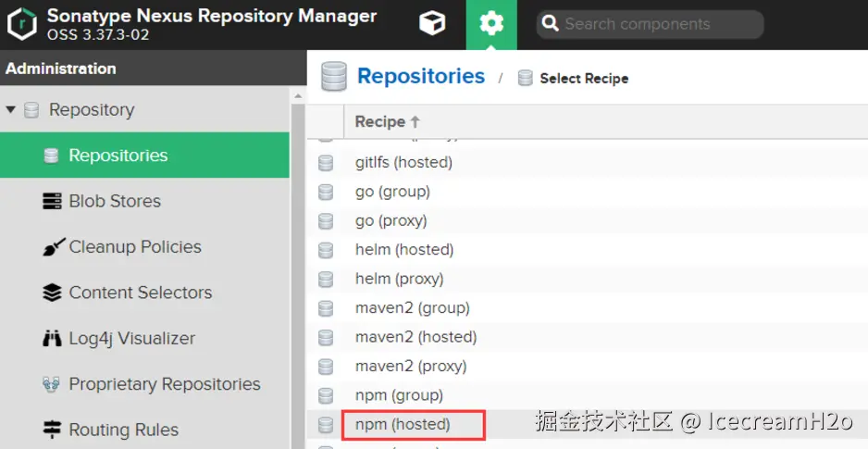The image size is (868, 449).
Task: Select the helm (hosted) recipe
Action: 404,250
